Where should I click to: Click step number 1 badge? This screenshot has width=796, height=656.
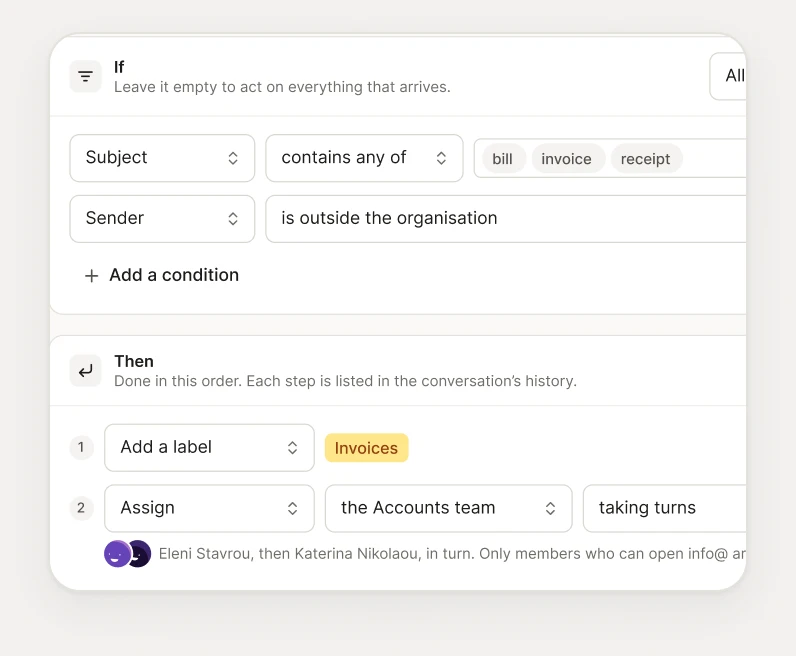pyautogui.click(x=81, y=447)
